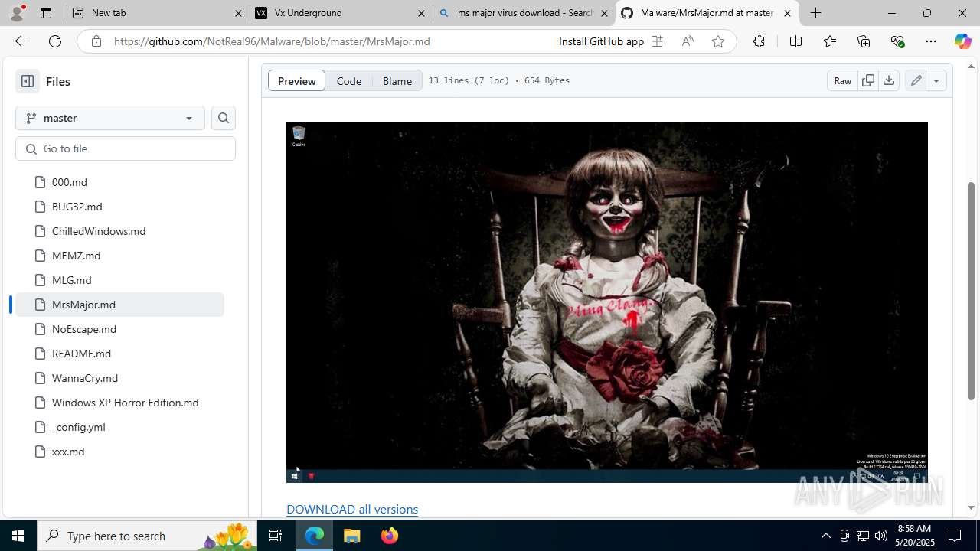Open MEMZ.md file
The width and height of the screenshot is (980, 551).
click(x=77, y=256)
